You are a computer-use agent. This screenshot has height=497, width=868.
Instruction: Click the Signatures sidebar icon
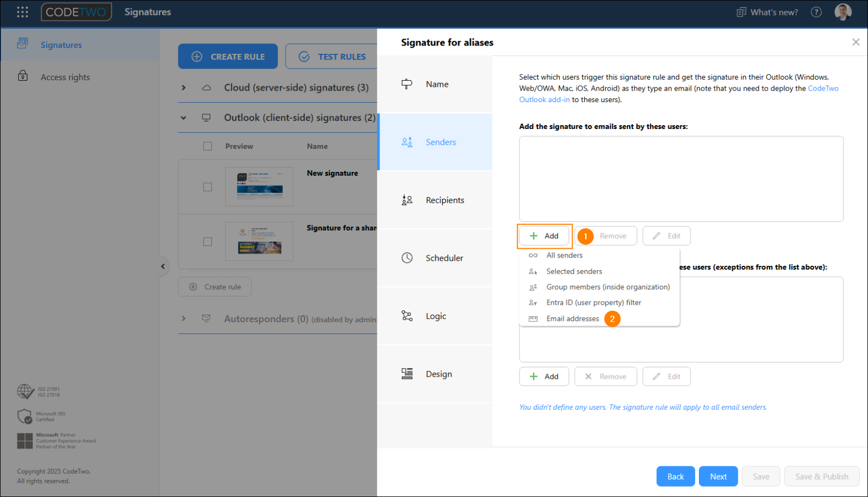[23, 43]
